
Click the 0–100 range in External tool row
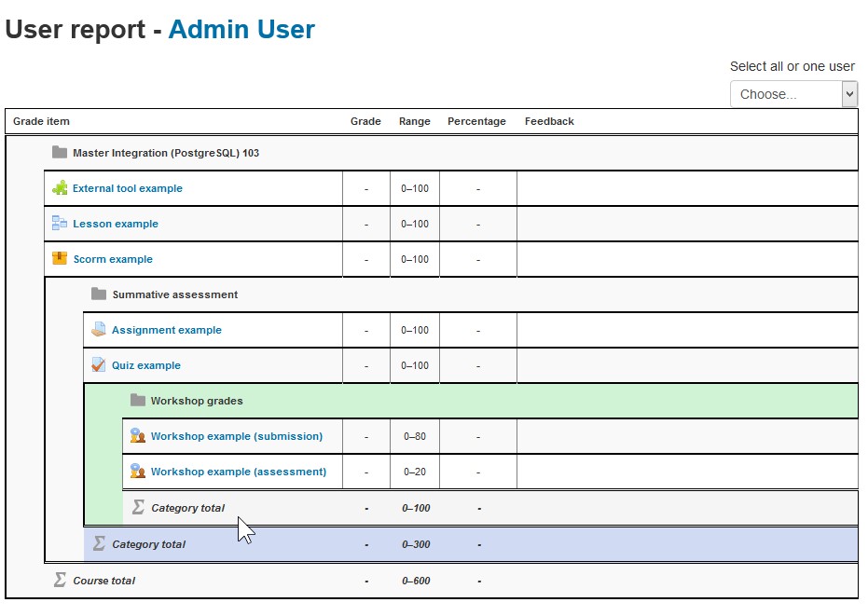[415, 188]
